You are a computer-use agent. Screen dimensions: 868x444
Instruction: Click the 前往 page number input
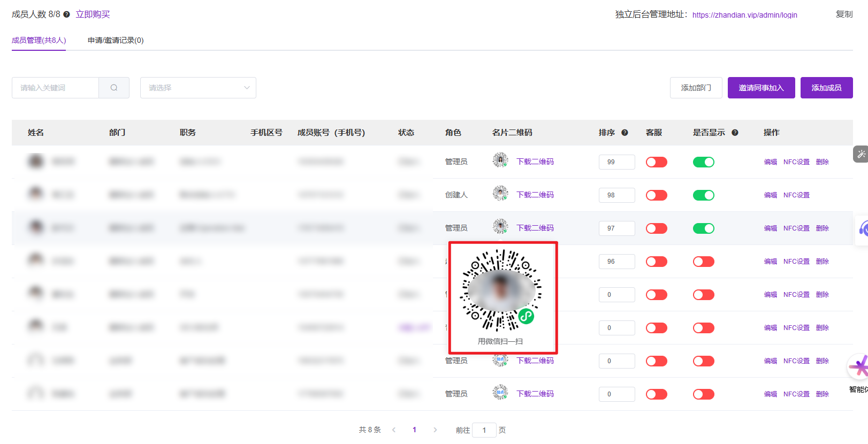coord(484,430)
